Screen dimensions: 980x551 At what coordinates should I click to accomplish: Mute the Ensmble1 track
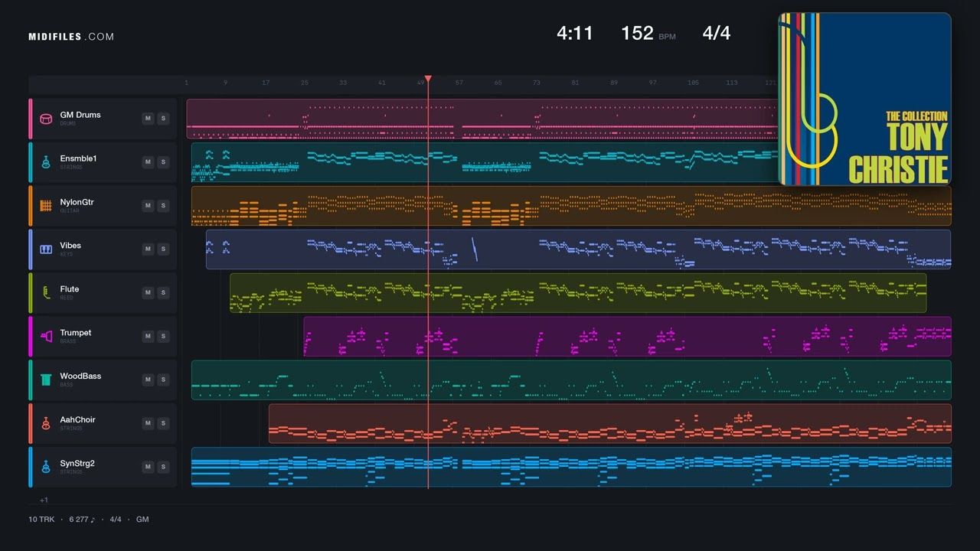(x=148, y=162)
